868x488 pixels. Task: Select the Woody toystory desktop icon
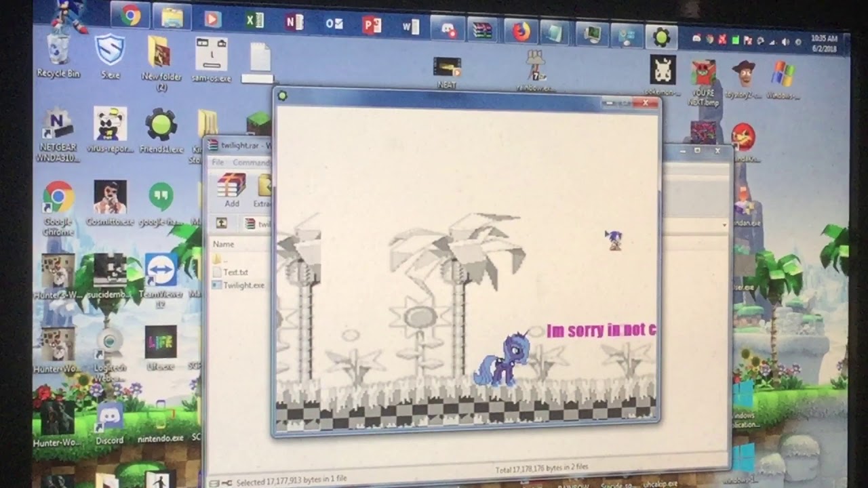click(743, 79)
